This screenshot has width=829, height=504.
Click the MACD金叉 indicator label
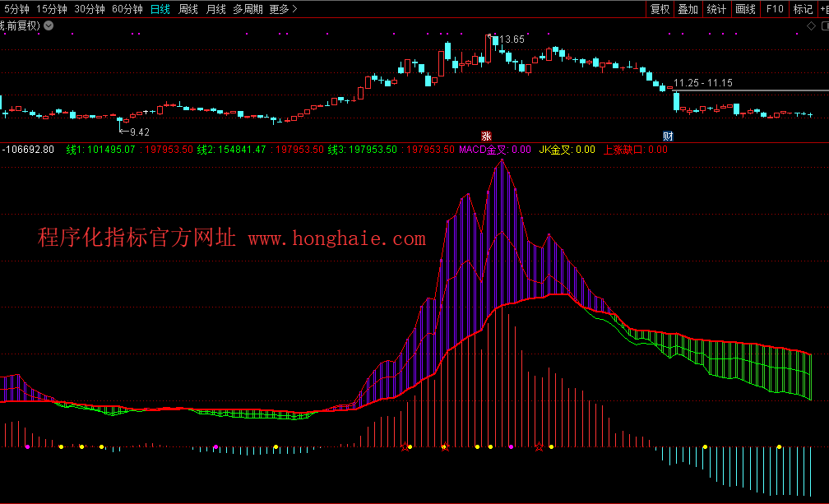pos(484,150)
